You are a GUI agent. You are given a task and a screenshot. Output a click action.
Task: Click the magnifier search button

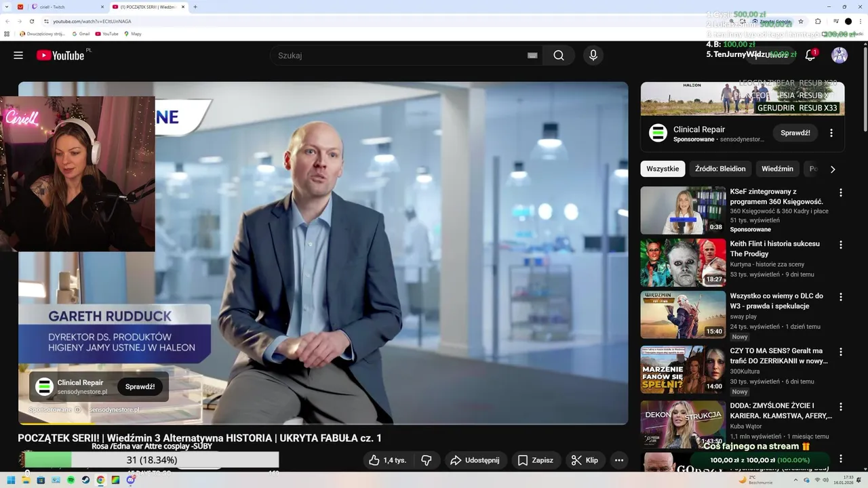pos(559,56)
